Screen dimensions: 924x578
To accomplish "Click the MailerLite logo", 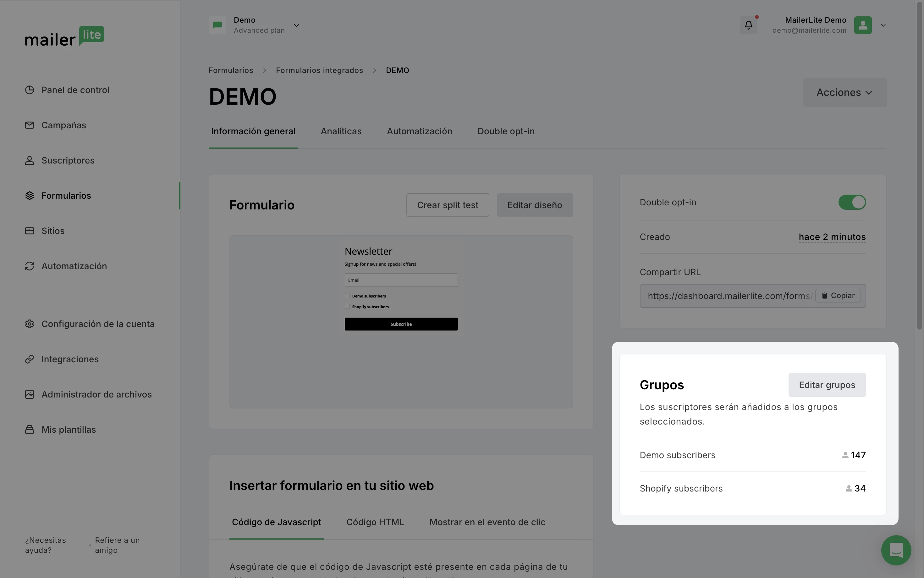I will 64,36.
